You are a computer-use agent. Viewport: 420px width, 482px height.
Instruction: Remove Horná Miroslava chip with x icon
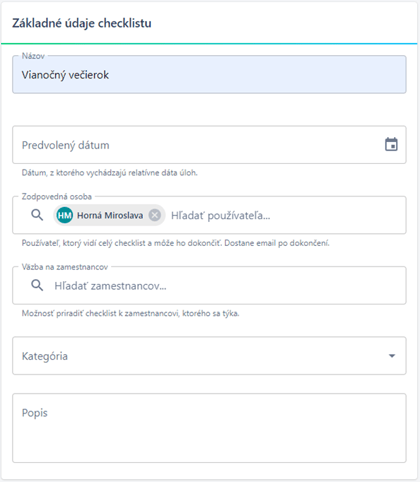pos(155,215)
